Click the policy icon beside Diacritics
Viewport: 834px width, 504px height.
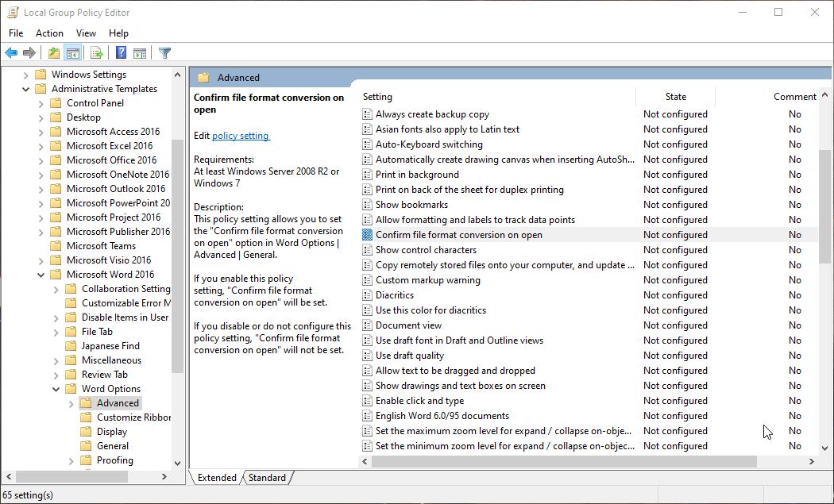coord(367,295)
